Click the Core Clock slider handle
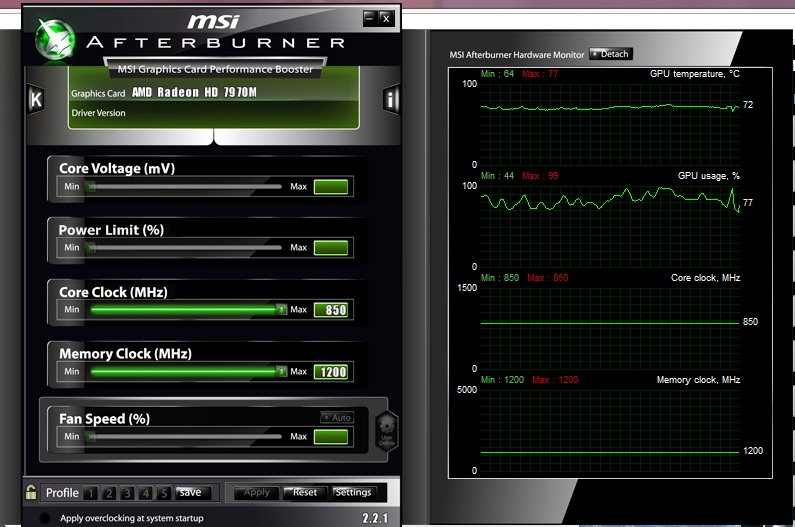Viewport: 795px width, 527px height. (x=281, y=309)
